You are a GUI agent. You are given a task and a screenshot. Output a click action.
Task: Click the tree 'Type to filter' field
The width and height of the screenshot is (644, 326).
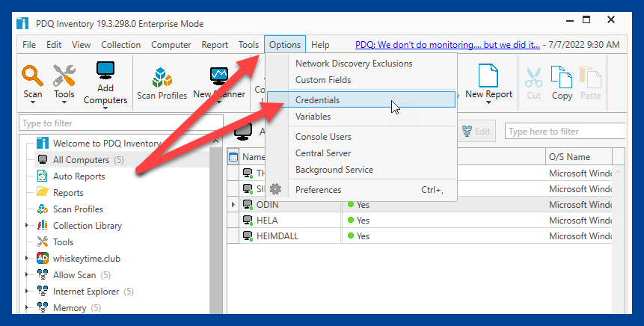pos(120,123)
